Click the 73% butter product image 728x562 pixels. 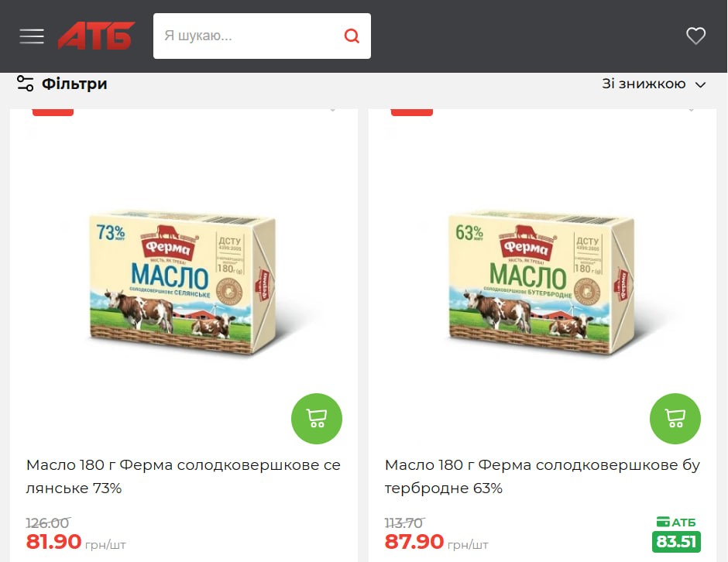point(183,282)
